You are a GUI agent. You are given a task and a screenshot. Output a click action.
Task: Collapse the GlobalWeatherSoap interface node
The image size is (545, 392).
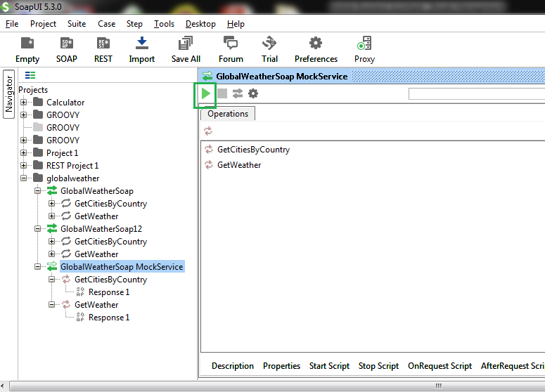[x=37, y=190]
